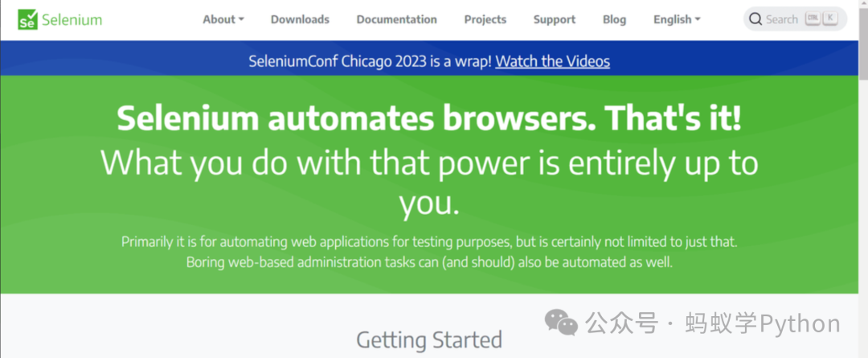868x358 pixels.
Task: Click the Selenium logo icon
Action: point(27,19)
